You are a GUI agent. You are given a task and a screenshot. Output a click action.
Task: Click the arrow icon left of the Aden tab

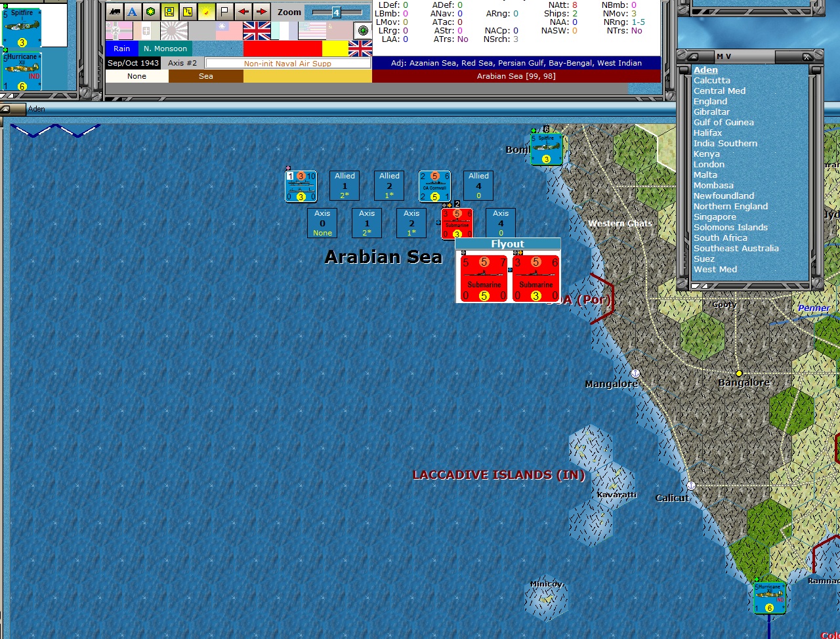[5, 109]
